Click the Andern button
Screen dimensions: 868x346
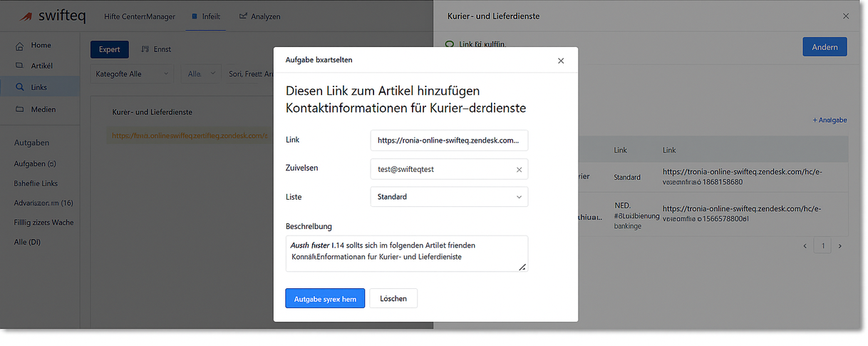825,47
